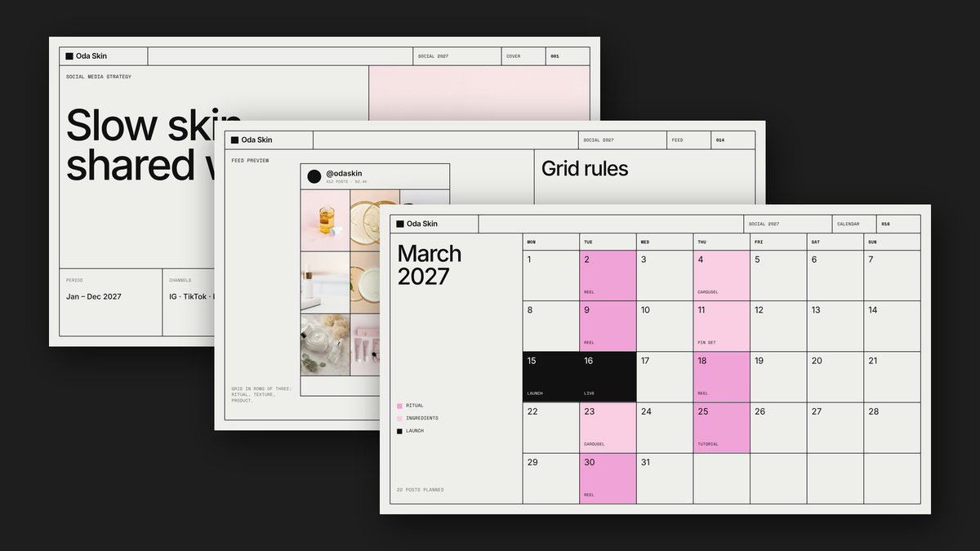Image resolution: width=980 pixels, height=551 pixels.
Task: Click the "CHANNELS" label
Action: 179,280
